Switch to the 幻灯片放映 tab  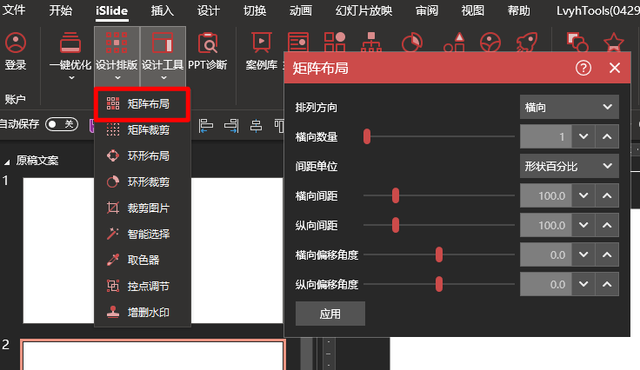pyautogui.click(x=364, y=10)
